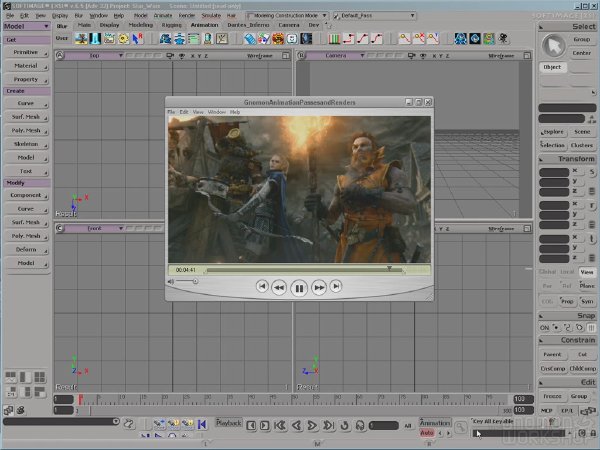The height and width of the screenshot is (450, 600).
Task: Click the Clusters button
Action: point(582,145)
